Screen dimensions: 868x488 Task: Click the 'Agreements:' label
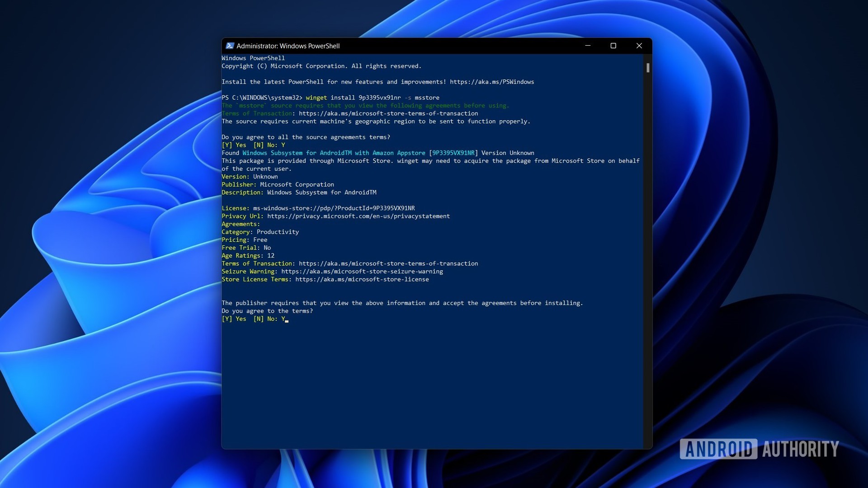(x=241, y=224)
